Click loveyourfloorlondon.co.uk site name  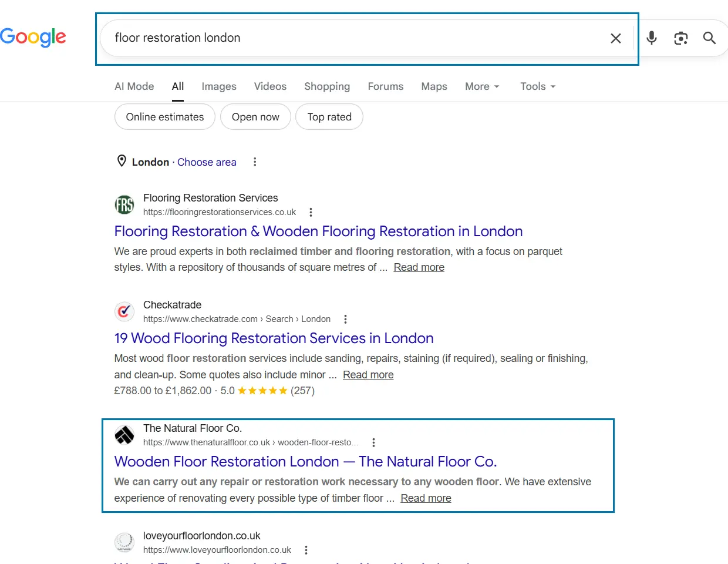202,536
